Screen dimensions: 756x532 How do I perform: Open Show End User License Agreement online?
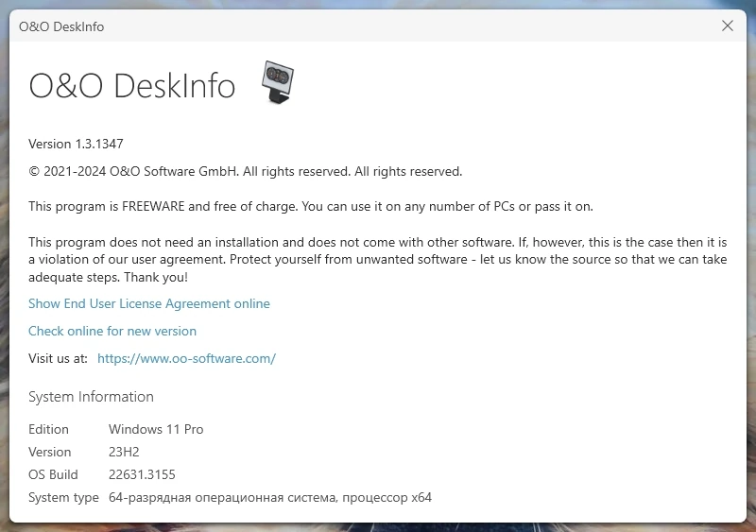tap(149, 303)
